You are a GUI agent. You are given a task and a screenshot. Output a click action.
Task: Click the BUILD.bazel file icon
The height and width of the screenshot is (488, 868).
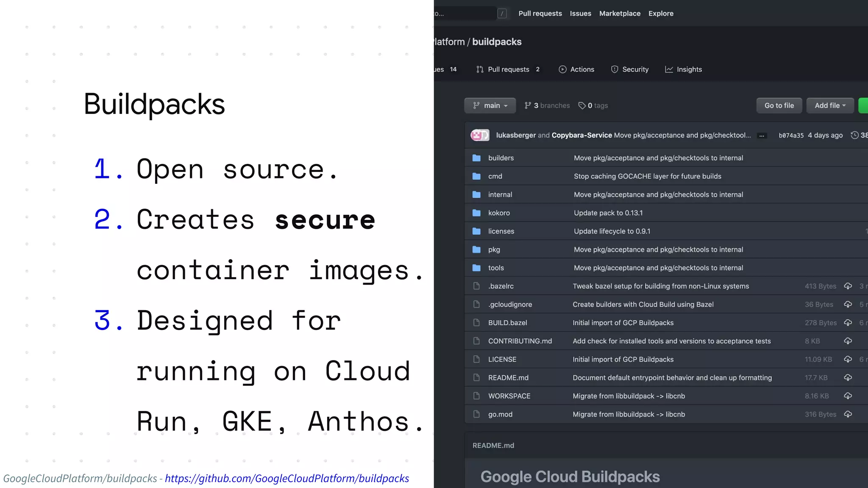coord(476,323)
